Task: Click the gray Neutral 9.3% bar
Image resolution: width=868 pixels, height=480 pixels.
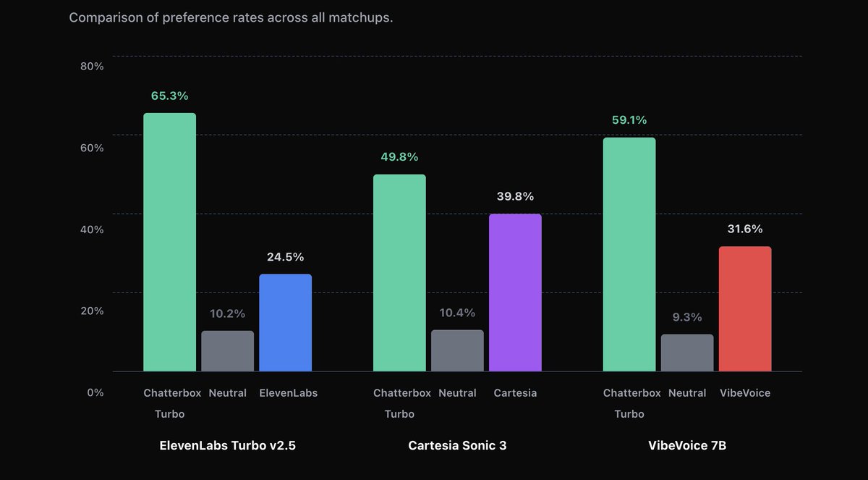Action: (687, 353)
